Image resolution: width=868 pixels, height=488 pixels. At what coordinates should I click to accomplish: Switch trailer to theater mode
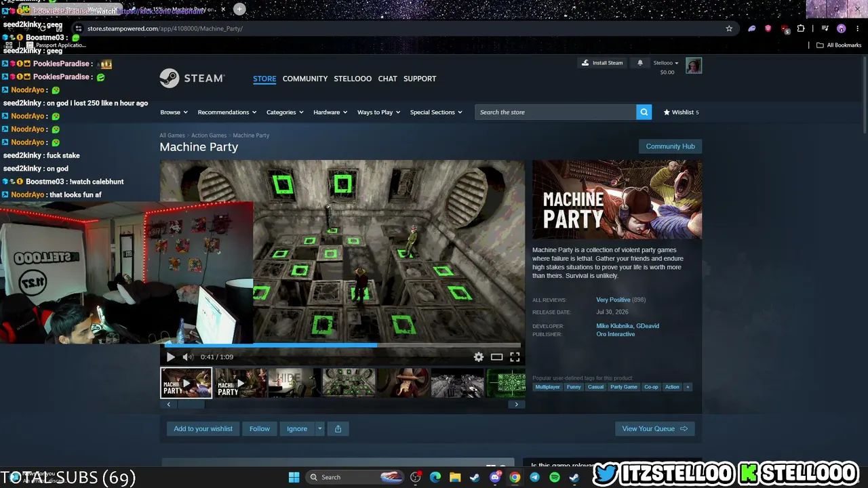tap(497, 357)
